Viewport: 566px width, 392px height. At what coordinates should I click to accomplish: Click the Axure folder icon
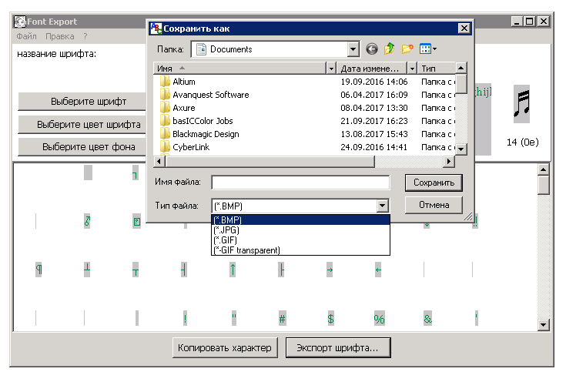coord(165,107)
